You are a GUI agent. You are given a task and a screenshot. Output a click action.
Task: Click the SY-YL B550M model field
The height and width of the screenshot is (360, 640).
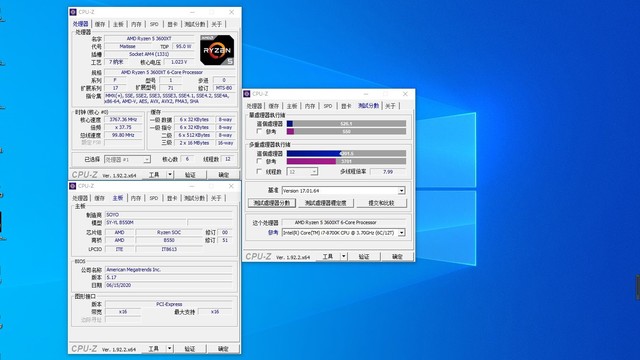pyautogui.click(x=145, y=222)
